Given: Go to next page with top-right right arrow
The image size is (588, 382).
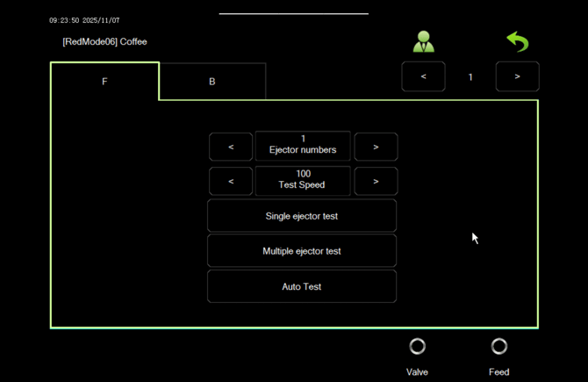Looking at the screenshot, I should coord(517,77).
